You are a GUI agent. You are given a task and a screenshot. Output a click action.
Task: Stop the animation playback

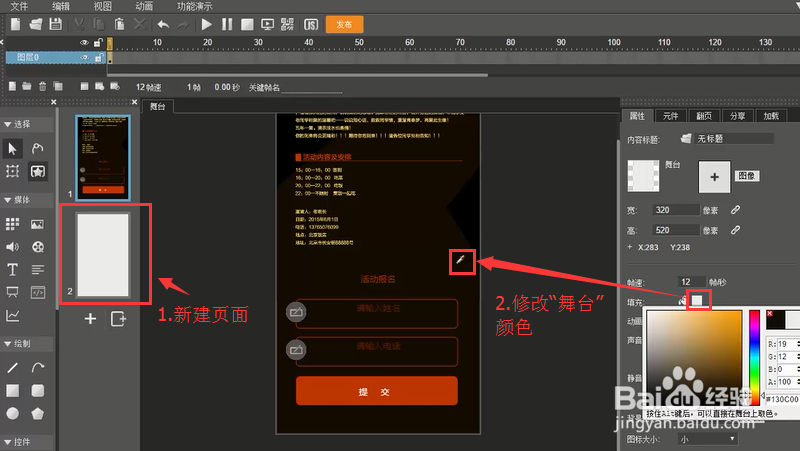[x=247, y=24]
